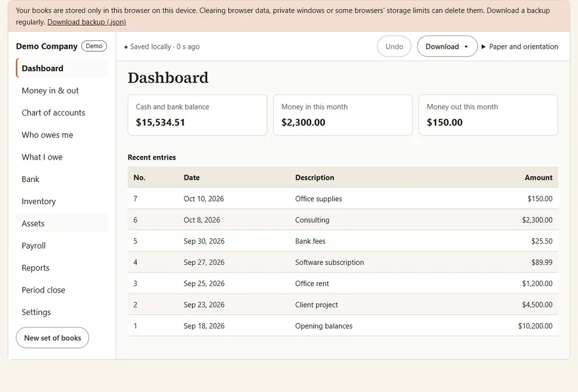
Task: Click the Date column header
Action: tap(191, 178)
